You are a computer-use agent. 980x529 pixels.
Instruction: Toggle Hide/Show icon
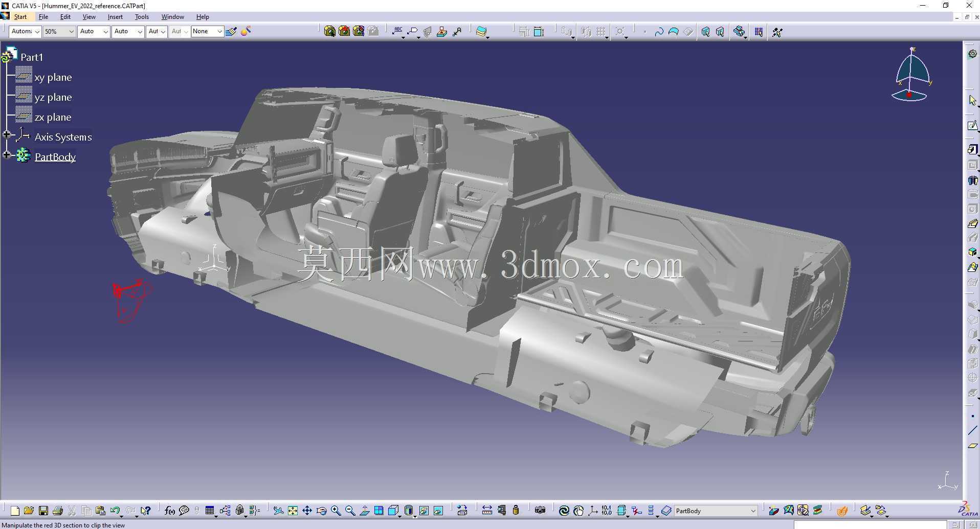coord(424,511)
